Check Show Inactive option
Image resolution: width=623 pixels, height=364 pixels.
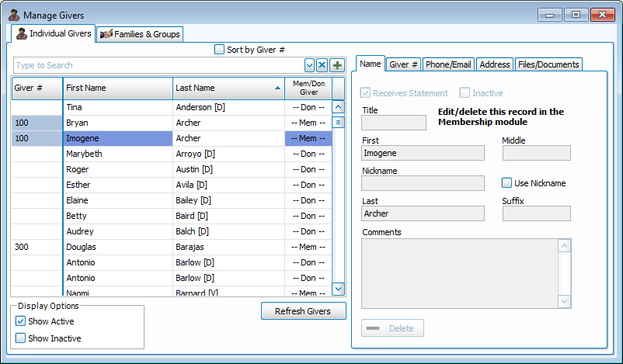point(21,338)
